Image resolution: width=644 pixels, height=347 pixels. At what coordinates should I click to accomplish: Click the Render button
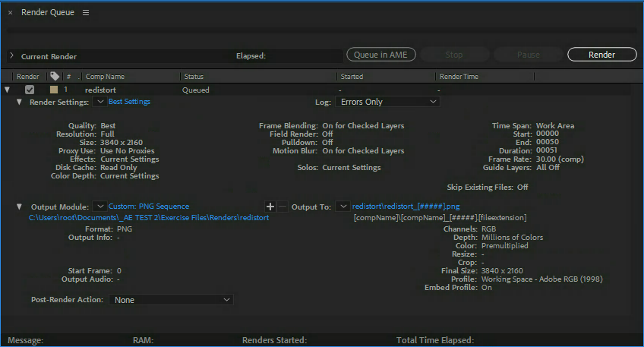601,55
